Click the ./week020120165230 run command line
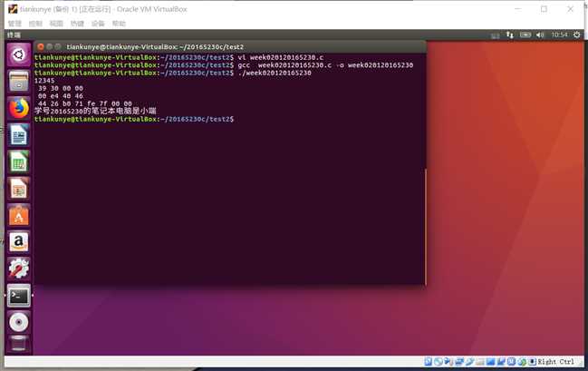Screen dimensions: 588x371 pos(172,73)
